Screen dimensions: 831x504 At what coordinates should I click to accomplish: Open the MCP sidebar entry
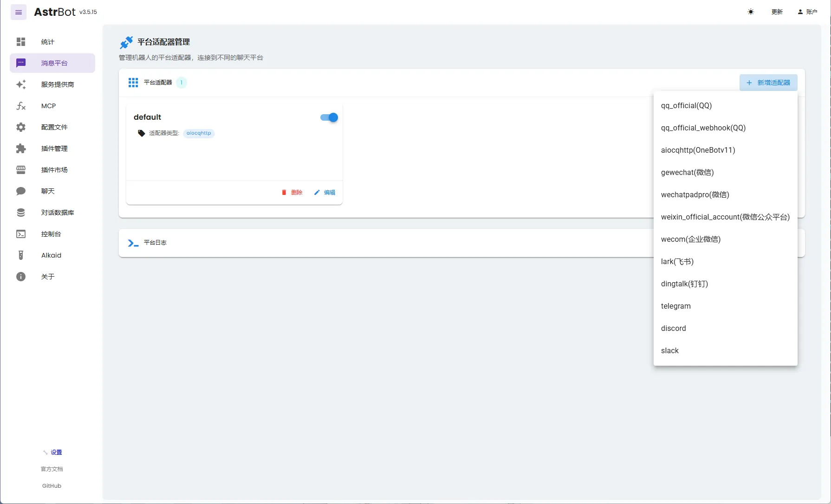(x=52, y=106)
